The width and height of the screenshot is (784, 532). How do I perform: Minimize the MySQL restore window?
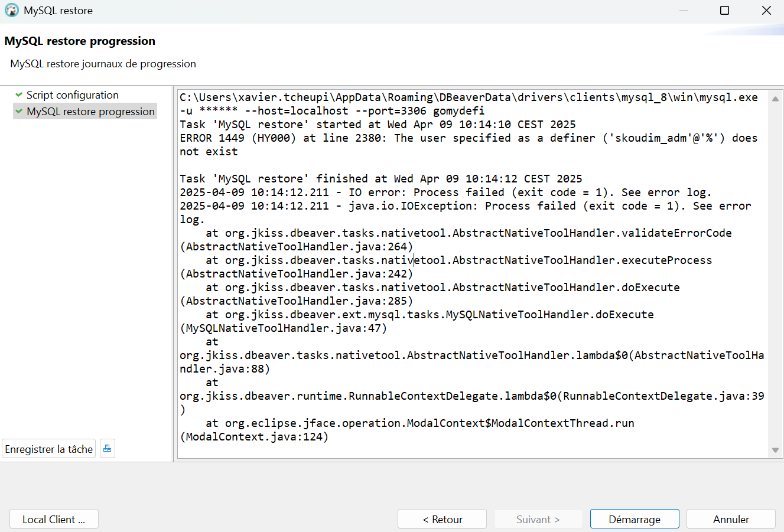click(684, 11)
